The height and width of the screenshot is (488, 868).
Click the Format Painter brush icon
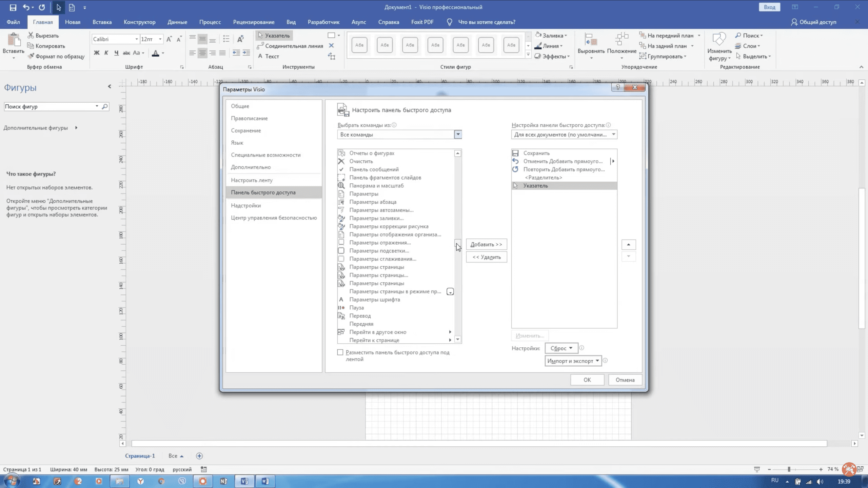pos(31,56)
